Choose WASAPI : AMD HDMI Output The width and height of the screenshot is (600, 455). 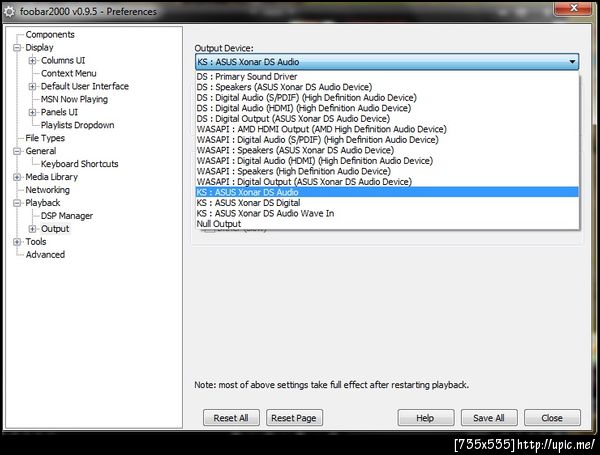(387, 129)
